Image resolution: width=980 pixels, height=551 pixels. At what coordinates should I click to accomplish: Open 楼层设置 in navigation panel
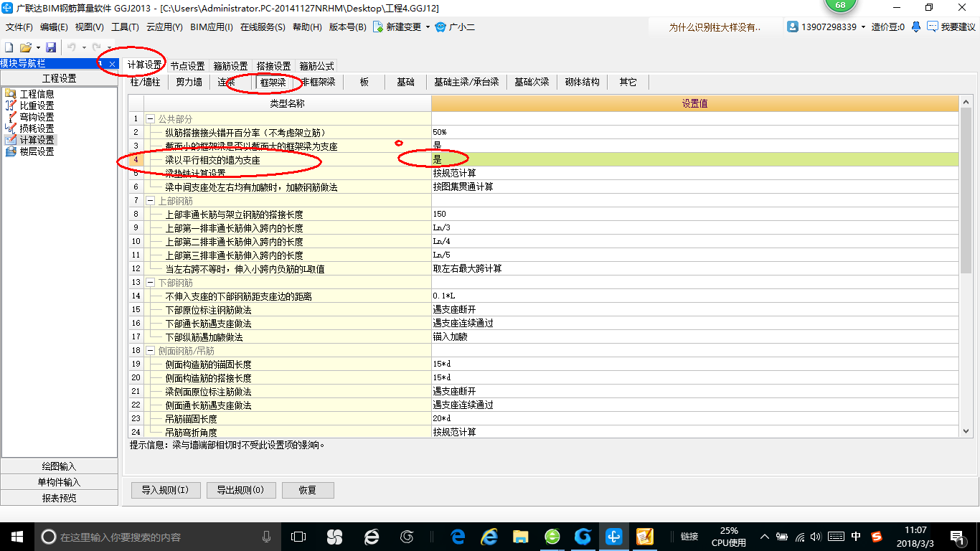pyautogui.click(x=37, y=151)
